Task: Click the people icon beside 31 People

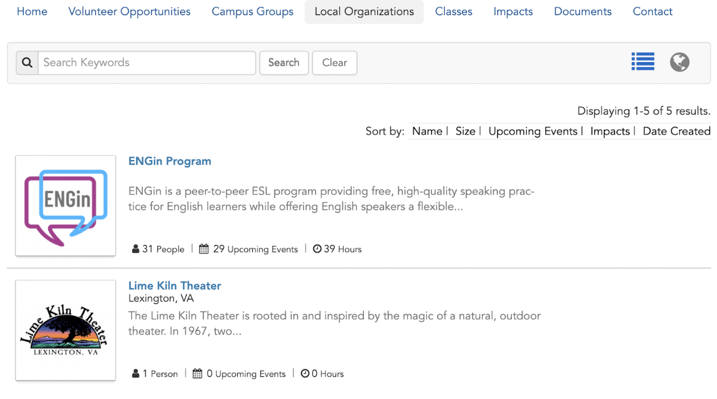Action: [135, 249]
